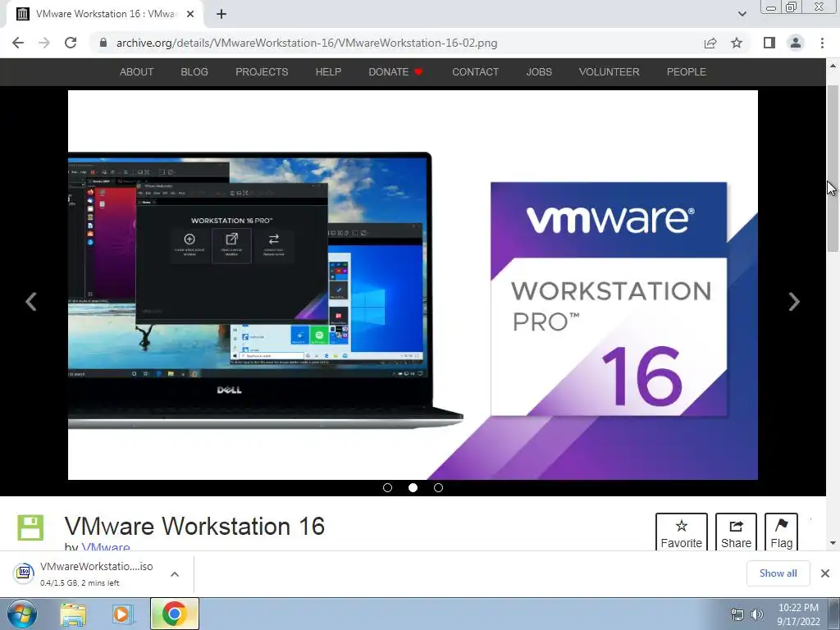Select the VMware Workstation 16 browser tab
The image size is (840, 630).
[105, 15]
